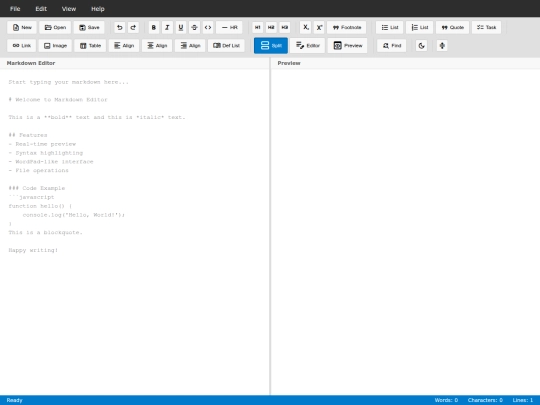The height and width of the screenshot is (405, 540).
Task: Align text right
Action: pyautogui.click(x=190, y=46)
